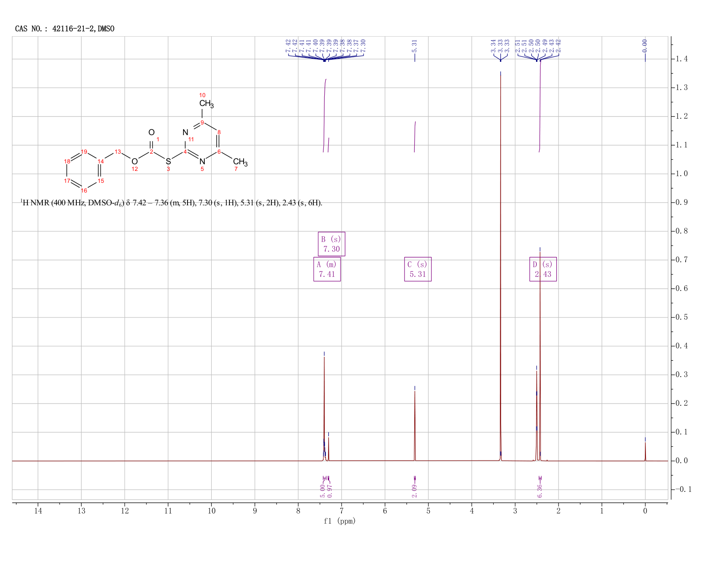Click the 13 tick label on ppm axis

click(81, 511)
